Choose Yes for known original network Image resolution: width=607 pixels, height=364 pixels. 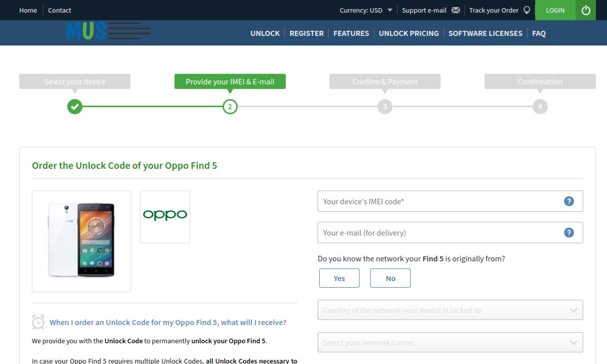click(x=339, y=278)
